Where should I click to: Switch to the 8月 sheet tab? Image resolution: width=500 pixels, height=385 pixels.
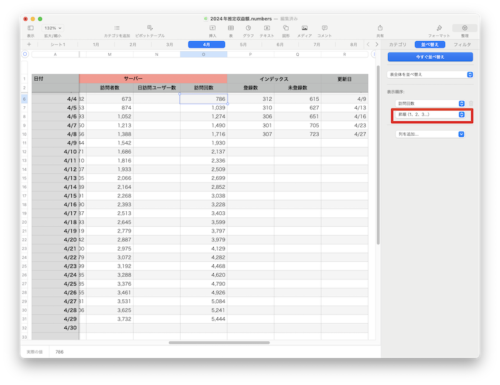353,44
